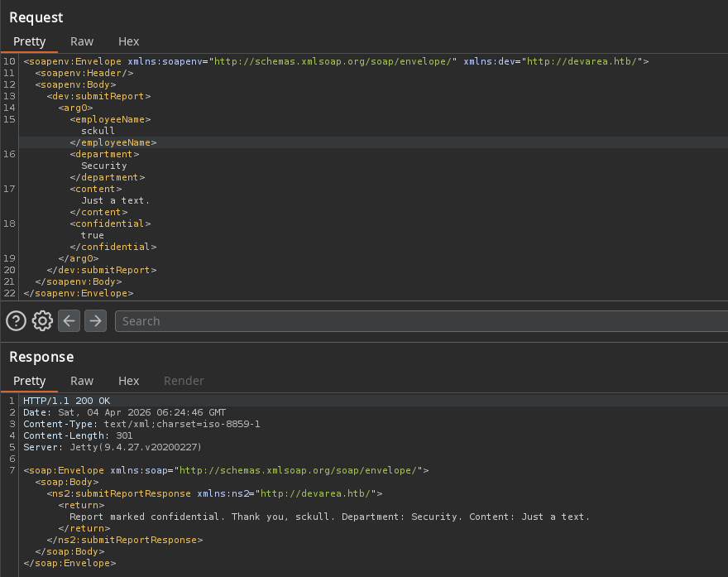Click the employeeName value sckull
Screen dimensions: 728x577
98,131
